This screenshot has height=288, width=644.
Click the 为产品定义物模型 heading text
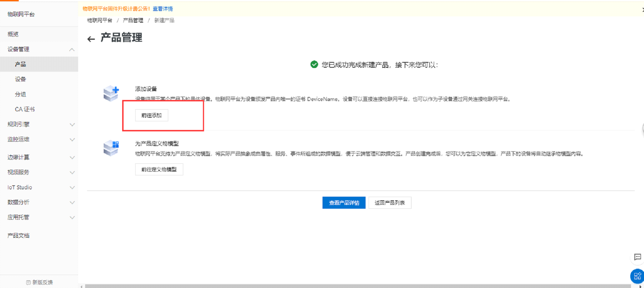tap(157, 143)
